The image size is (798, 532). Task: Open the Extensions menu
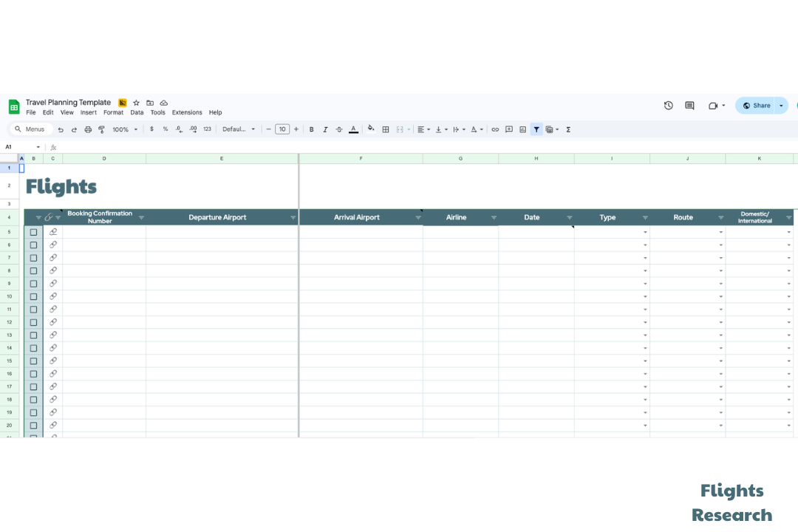pos(187,112)
